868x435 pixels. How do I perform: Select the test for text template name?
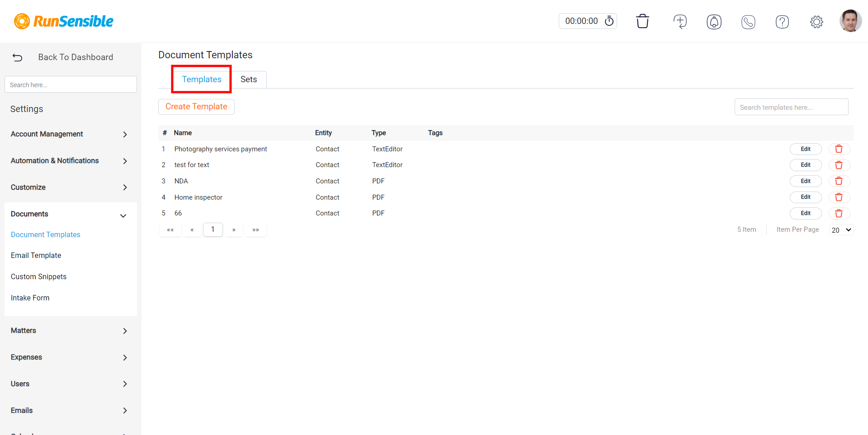pyautogui.click(x=192, y=165)
